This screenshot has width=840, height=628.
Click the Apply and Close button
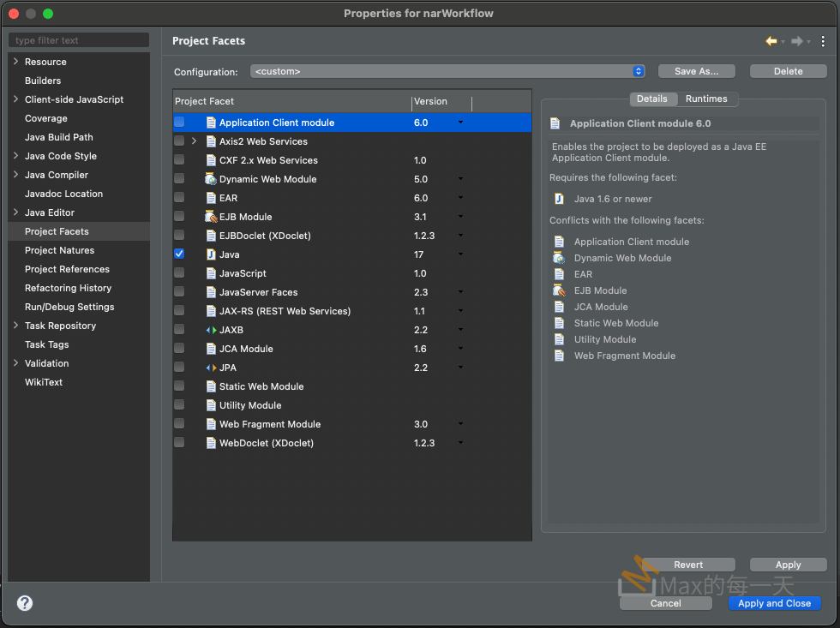(x=774, y=603)
